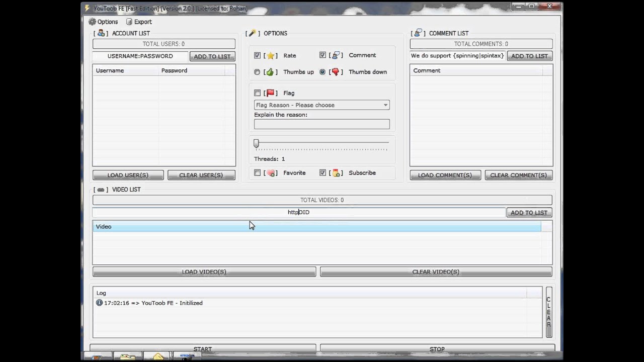
Task: Click LOAD COMMENT(S) button
Action: (445, 175)
